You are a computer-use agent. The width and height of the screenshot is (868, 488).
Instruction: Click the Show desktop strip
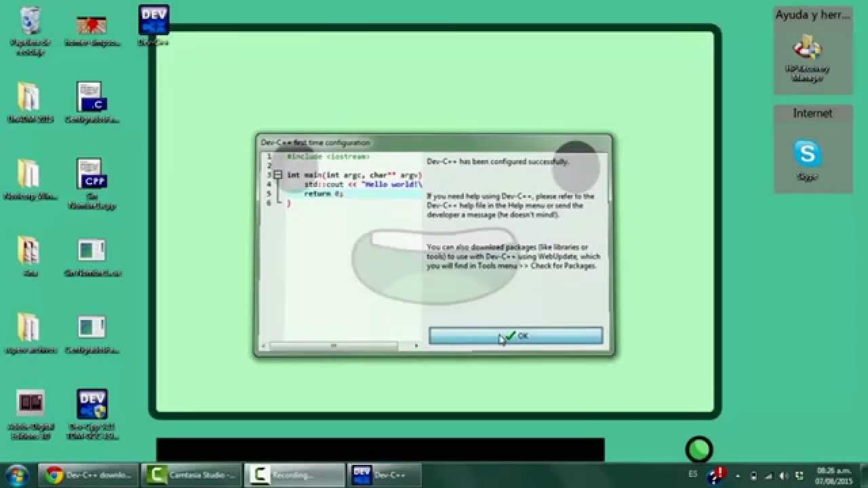[863, 475]
